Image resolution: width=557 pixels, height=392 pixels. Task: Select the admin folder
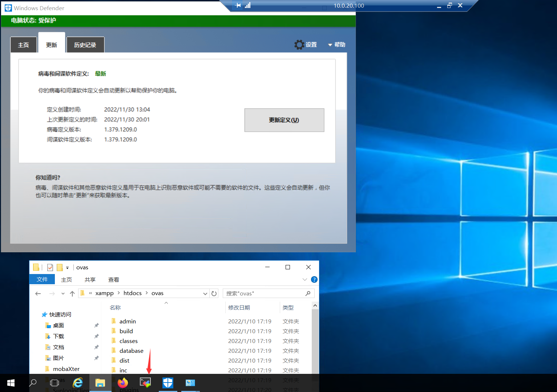pos(128,321)
